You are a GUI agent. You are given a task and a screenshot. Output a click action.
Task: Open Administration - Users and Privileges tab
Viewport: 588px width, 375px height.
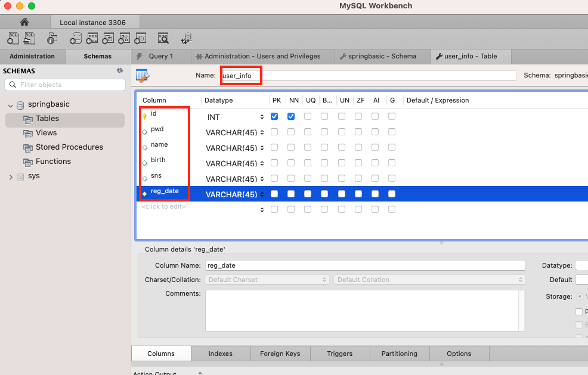(x=262, y=56)
